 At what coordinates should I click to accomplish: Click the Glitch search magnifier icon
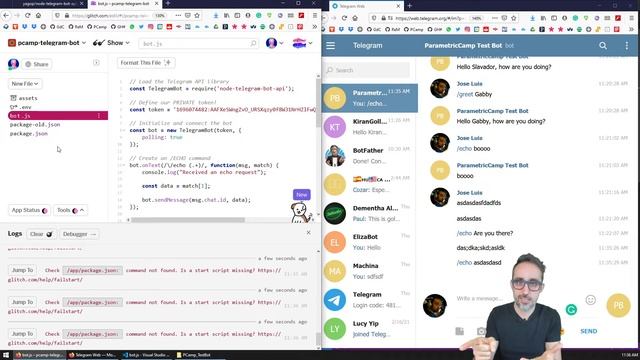[253, 43]
